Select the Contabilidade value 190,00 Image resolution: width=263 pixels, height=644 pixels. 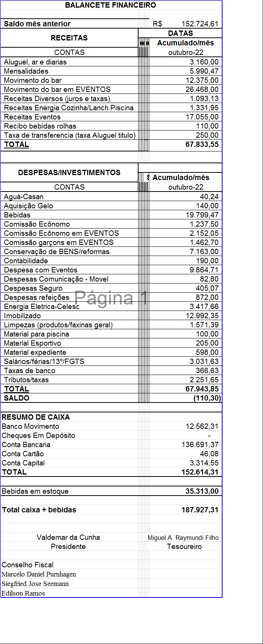tap(207, 261)
